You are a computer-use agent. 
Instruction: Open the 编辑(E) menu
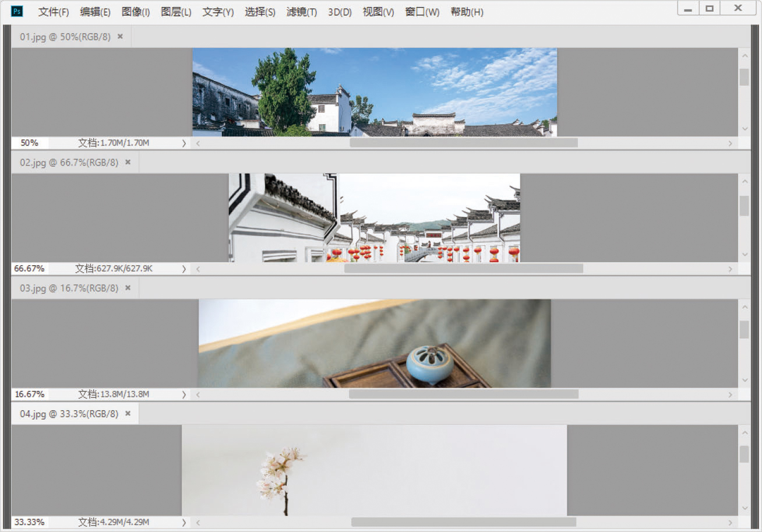click(x=96, y=12)
